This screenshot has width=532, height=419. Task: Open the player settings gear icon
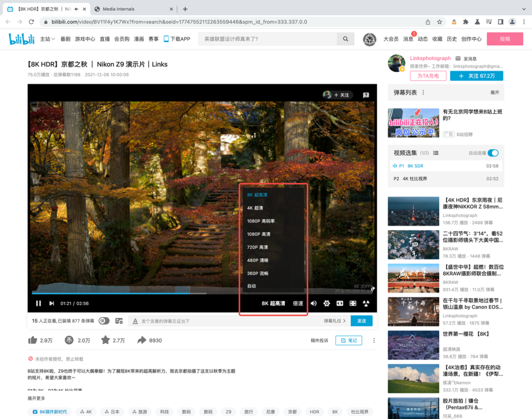(x=326, y=303)
